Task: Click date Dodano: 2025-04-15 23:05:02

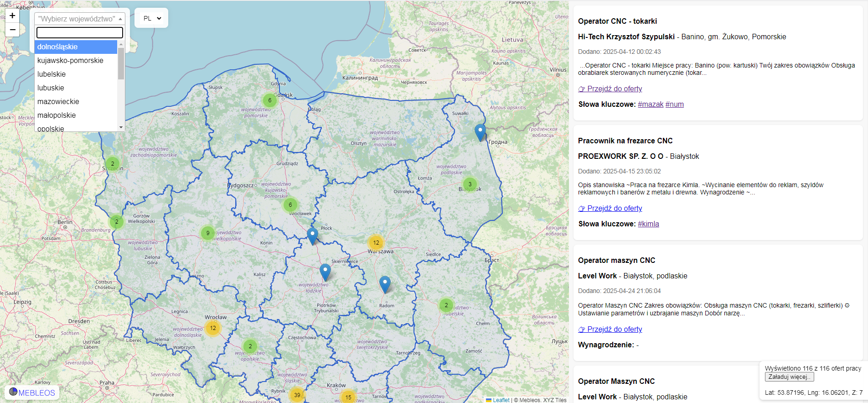Action: point(619,172)
